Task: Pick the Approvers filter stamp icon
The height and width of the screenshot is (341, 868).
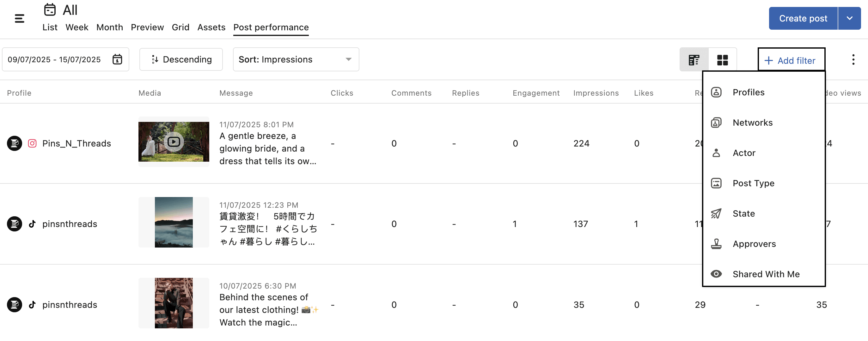Action: point(716,244)
